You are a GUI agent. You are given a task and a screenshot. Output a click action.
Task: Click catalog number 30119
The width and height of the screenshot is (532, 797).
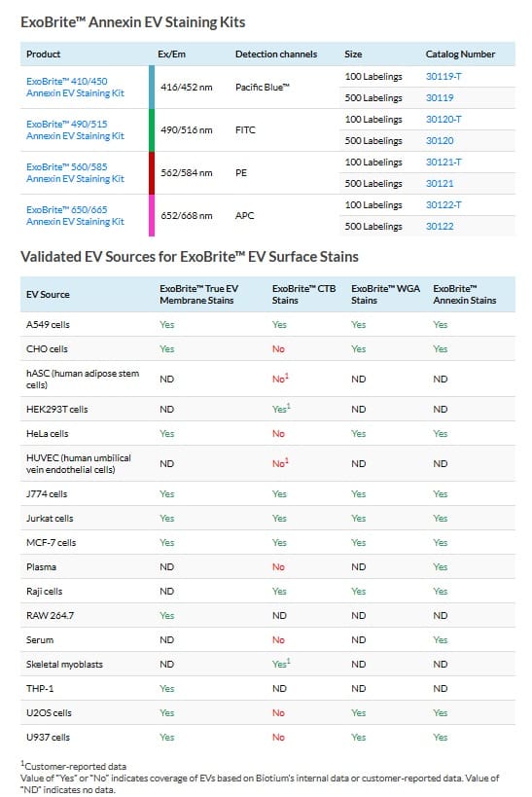(x=440, y=97)
